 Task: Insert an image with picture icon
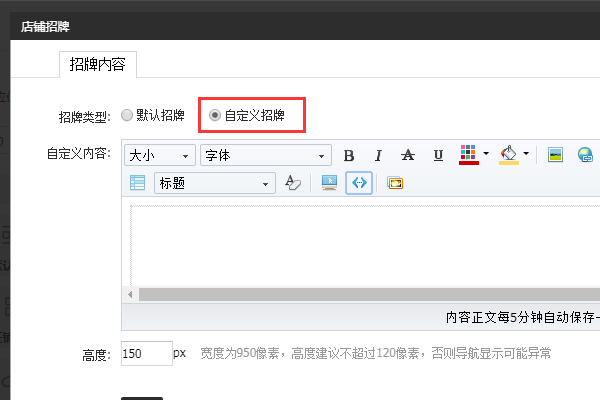click(x=555, y=155)
